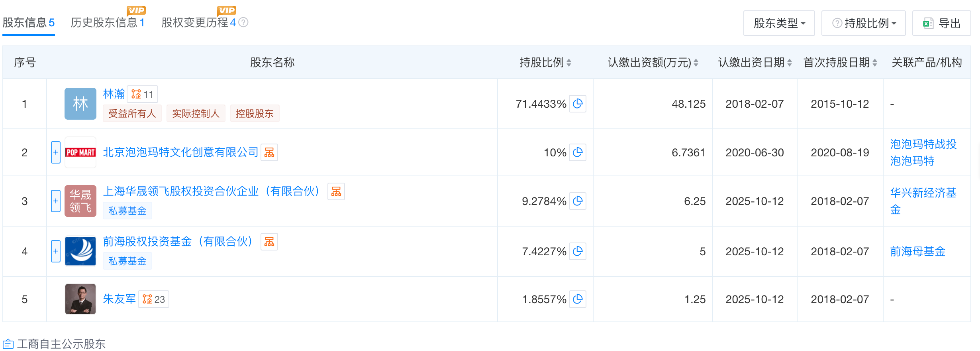Expand the 前海股权投资基金 shareholder row

pos(56,251)
